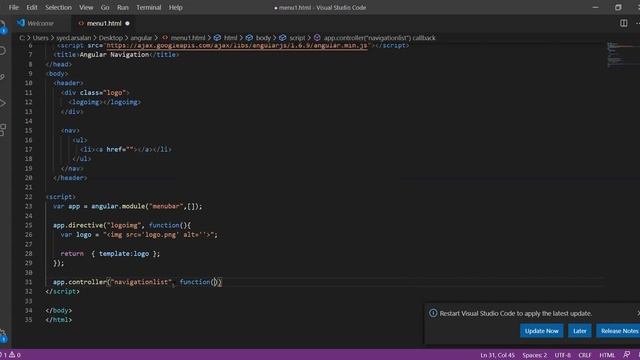Click the </html> tag on line 35
Image resolution: width=640 pixels, height=360 pixels.
pos(59,320)
